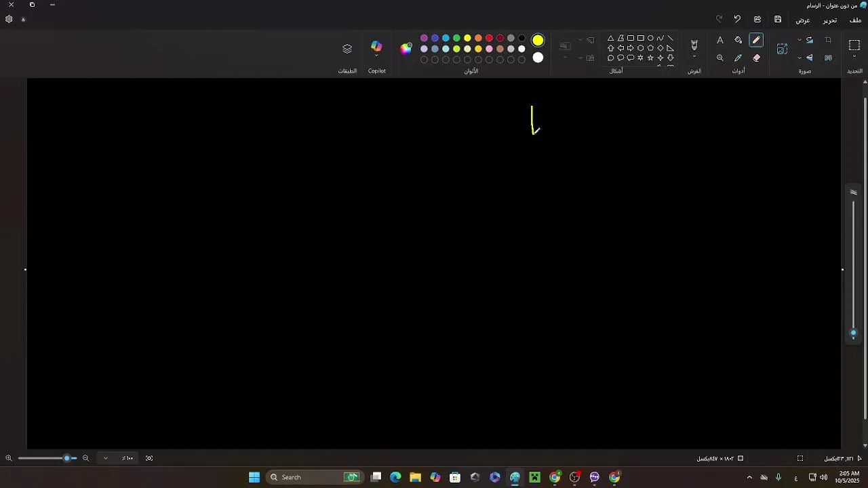The height and width of the screenshot is (488, 868).
Task: Choose the diamond shape
Action: [660, 48]
